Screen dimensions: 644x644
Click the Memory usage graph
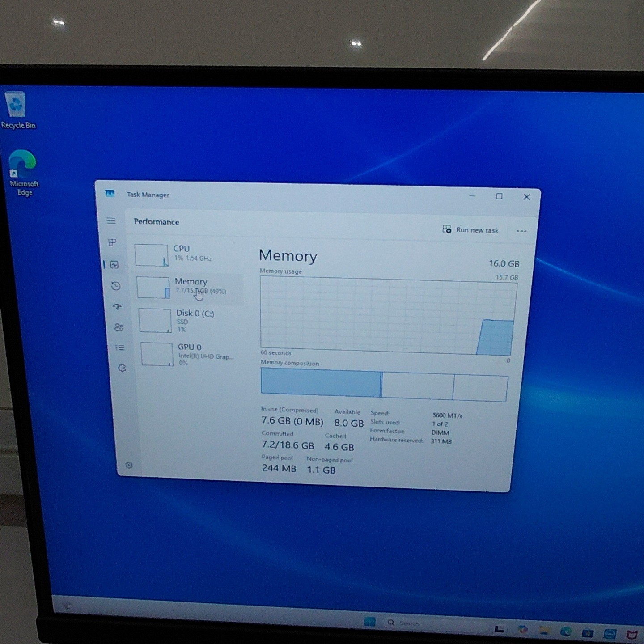(x=388, y=316)
